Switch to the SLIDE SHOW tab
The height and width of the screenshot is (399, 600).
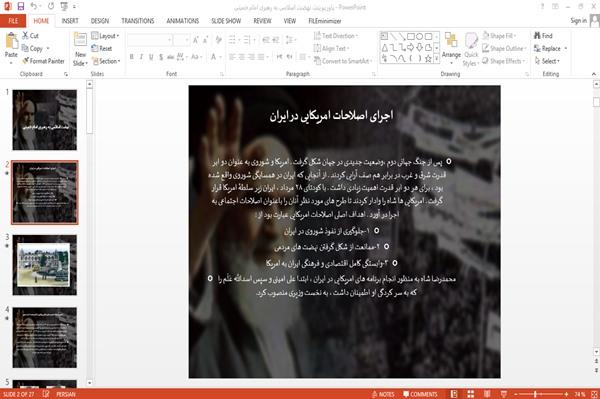226,21
